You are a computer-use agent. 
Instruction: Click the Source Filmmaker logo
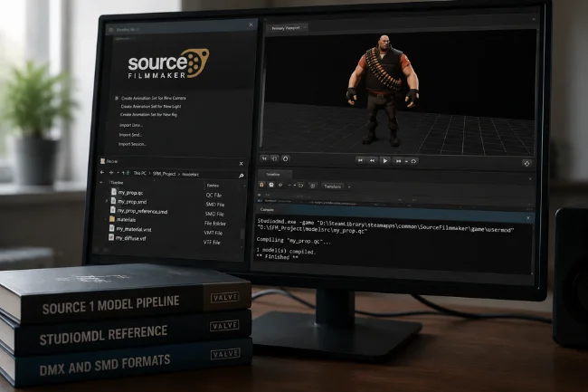168,63
